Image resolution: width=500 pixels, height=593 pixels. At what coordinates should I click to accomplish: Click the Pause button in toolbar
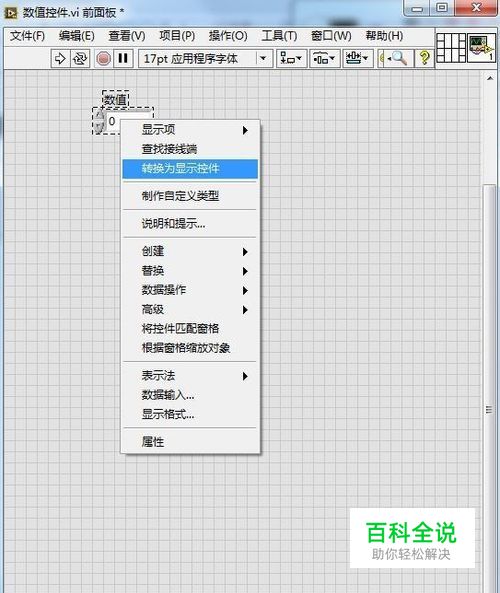[x=123, y=59]
